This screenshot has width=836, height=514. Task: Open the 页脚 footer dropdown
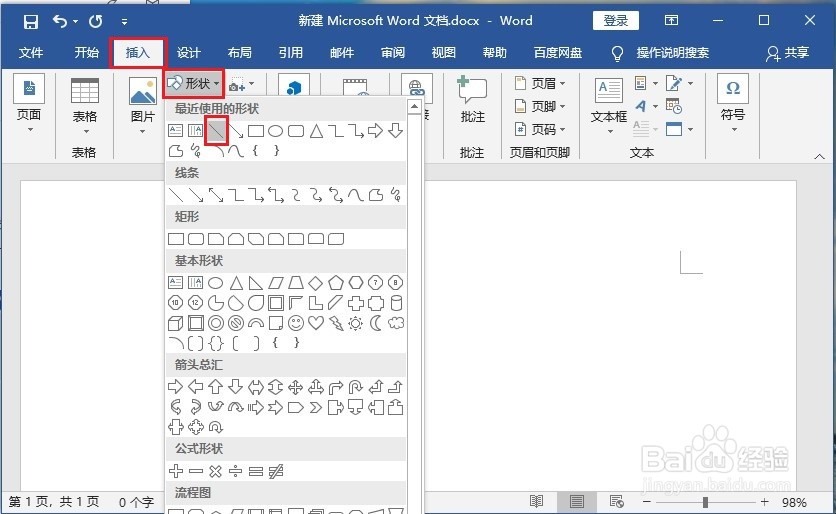pyautogui.click(x=540, y=106)
